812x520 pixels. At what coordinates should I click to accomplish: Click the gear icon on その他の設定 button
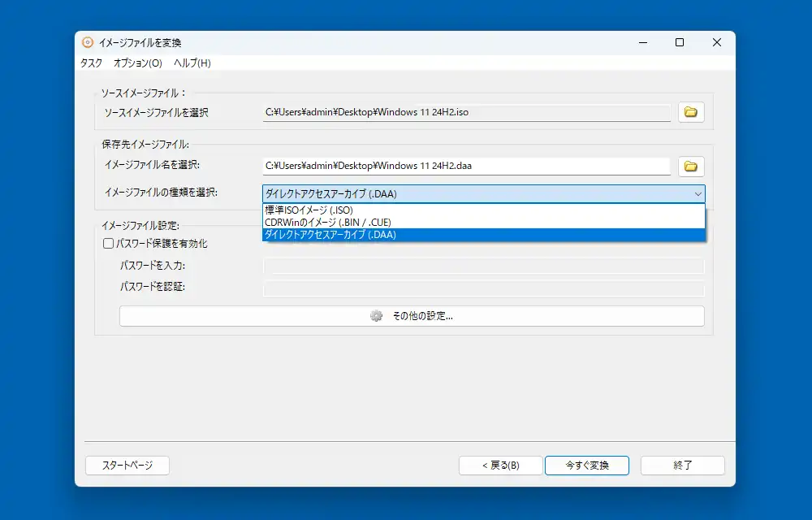click(376, 316)
